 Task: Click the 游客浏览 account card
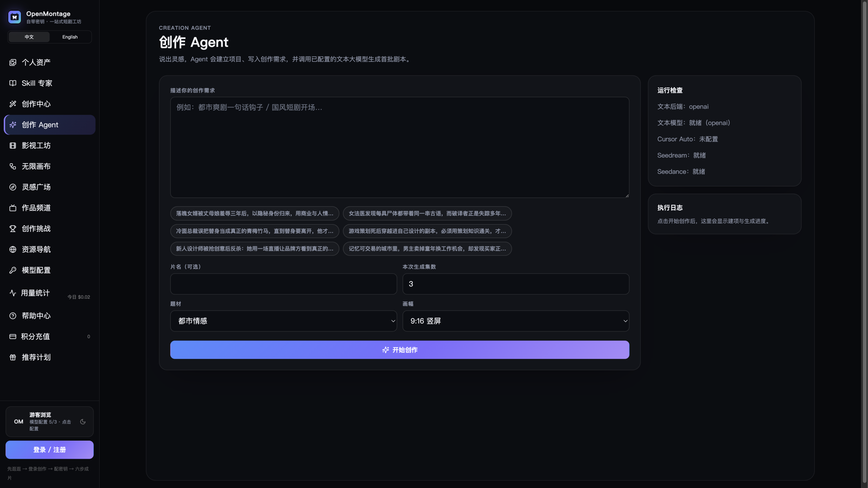click(x=49, y=421)
